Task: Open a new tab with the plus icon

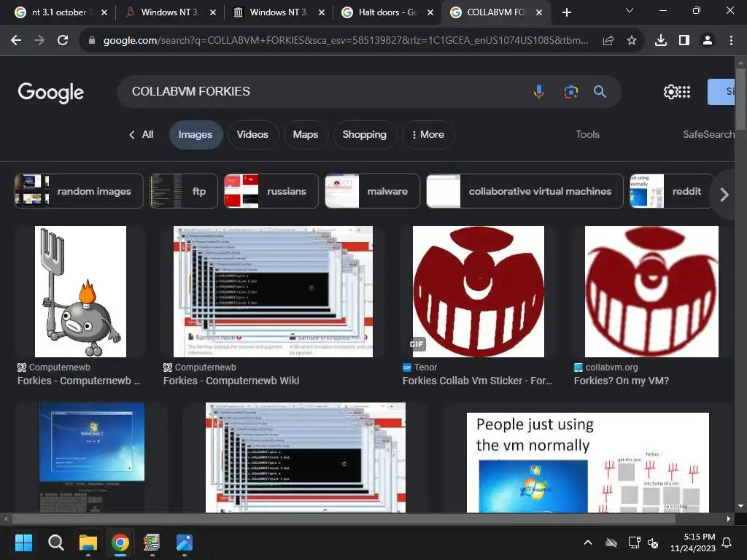Action: tap(566, 12)
